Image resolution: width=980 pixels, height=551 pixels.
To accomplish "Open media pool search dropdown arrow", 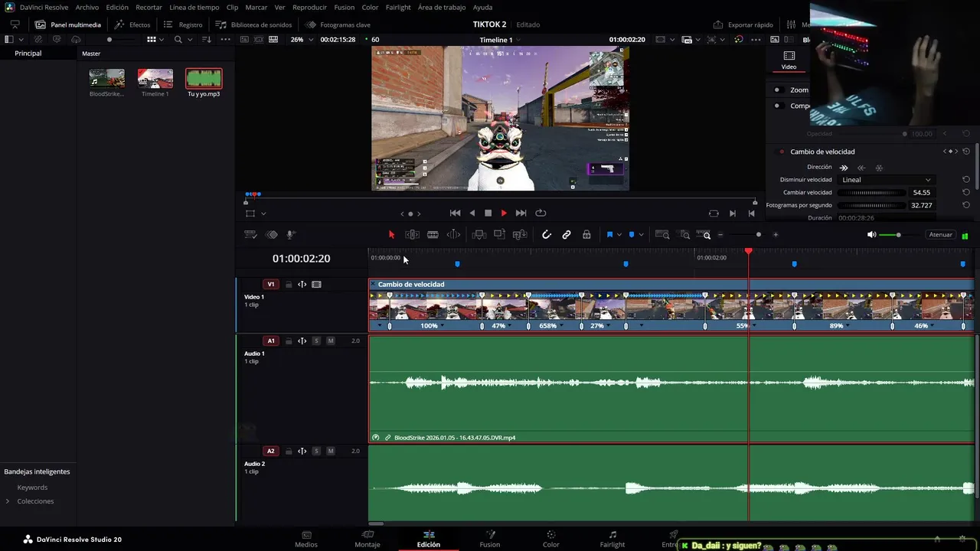I will point(189,39).
